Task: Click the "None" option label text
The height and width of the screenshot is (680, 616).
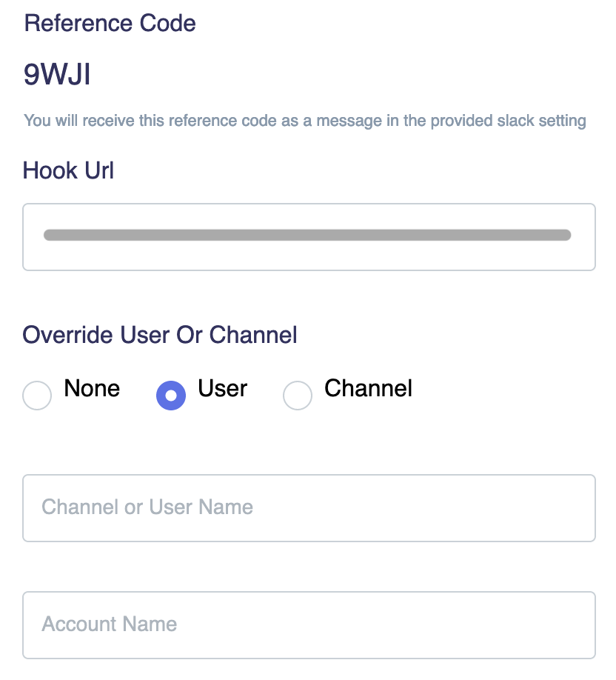Action: (x=92, y=388)
